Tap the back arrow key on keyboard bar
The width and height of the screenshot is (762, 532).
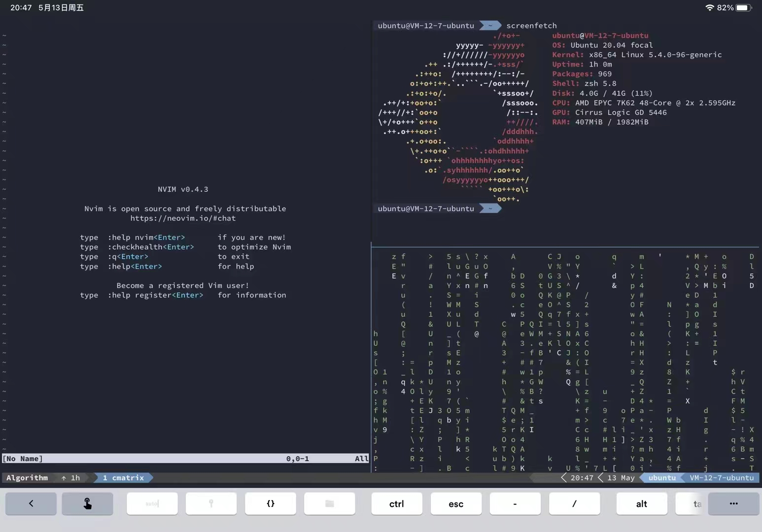[31, 503]
